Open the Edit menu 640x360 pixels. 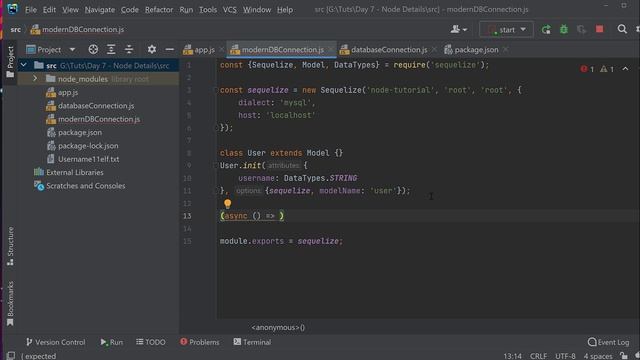pyautogui.click(x=49, y=9)
